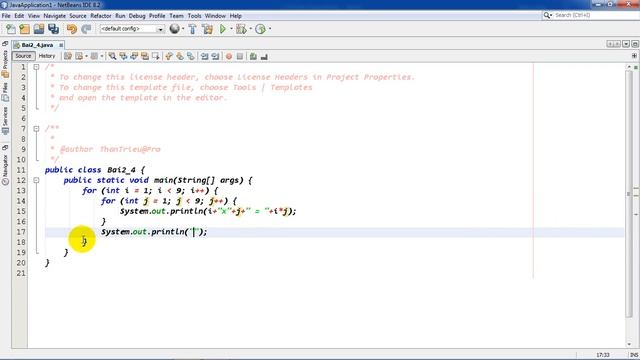Switch to History view toggle
640x360 pixels.
(x=47, y=56)
